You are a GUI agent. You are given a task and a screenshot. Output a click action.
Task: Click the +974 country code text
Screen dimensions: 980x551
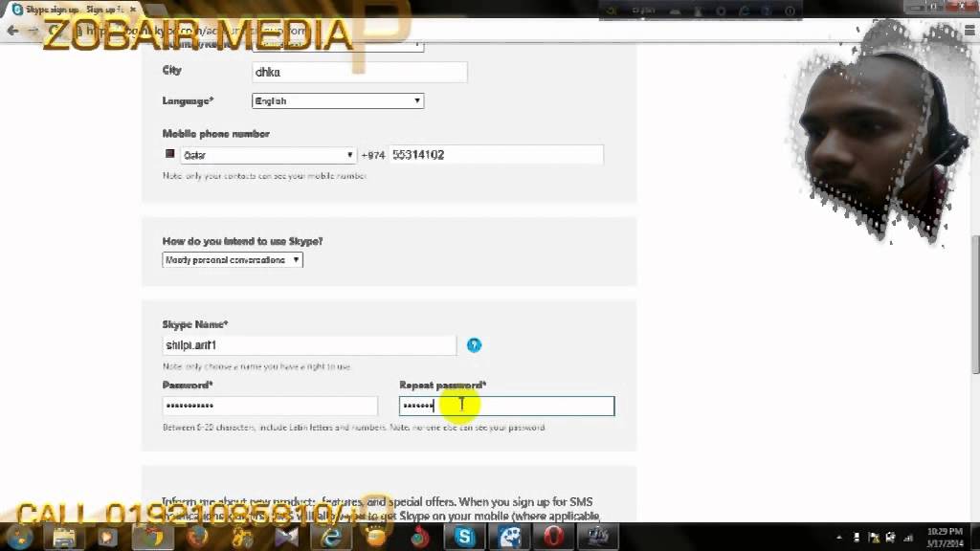(x=373, y=155)
